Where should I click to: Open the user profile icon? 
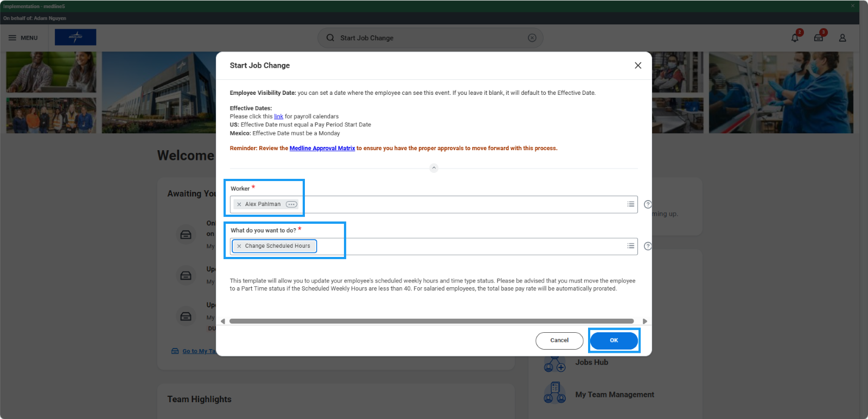coord(843,38)
